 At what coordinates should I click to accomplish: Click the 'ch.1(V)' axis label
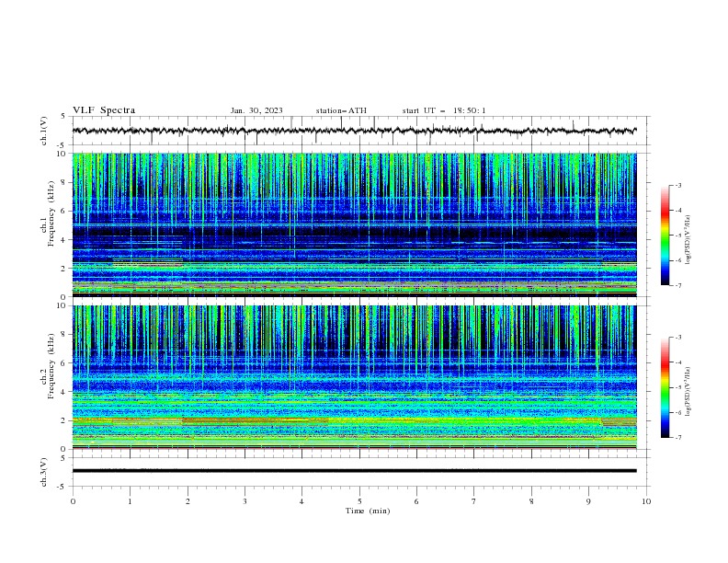tap(44, 131)
